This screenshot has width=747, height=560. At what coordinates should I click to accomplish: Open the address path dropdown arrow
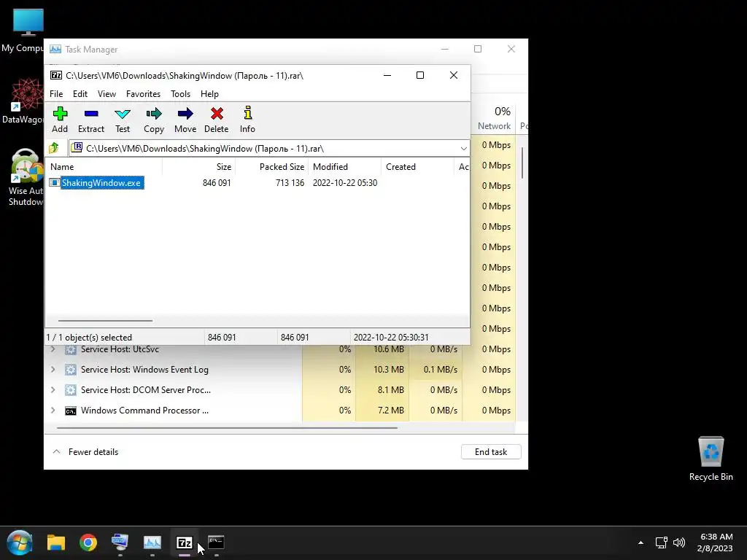(x=463, y=149)
